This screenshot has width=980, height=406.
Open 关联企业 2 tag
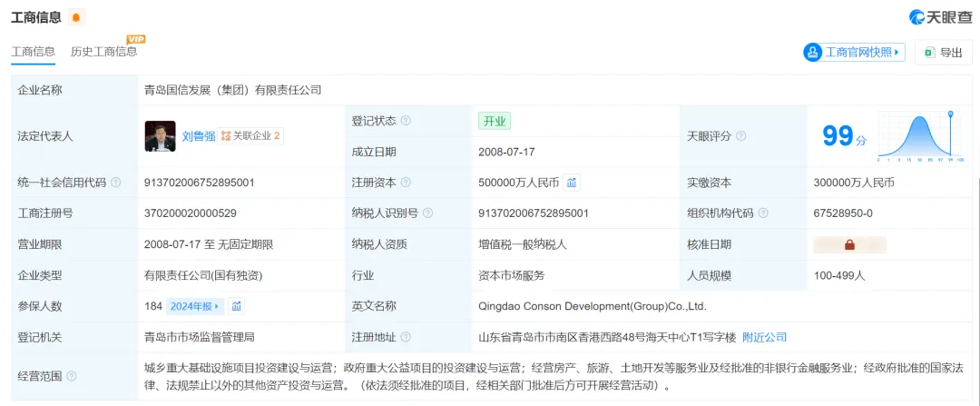[x=250, y=135]
